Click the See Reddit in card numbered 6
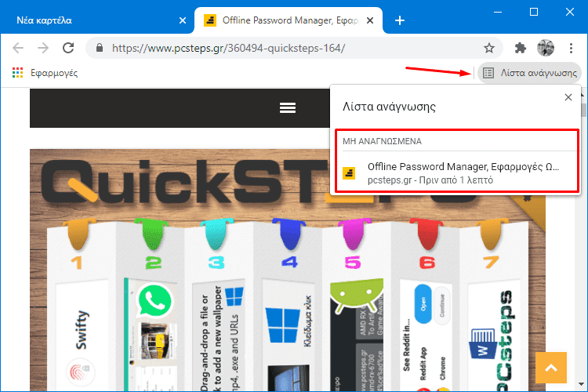Image resolution: width=588 pixels, height=392 pixels. click(426, 307)
